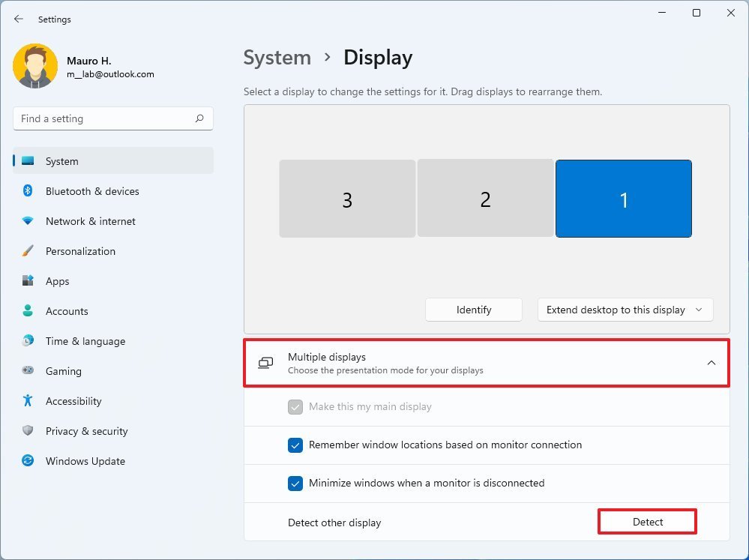
Task: Open Accessibility settings category
Action: coord(73,401)
